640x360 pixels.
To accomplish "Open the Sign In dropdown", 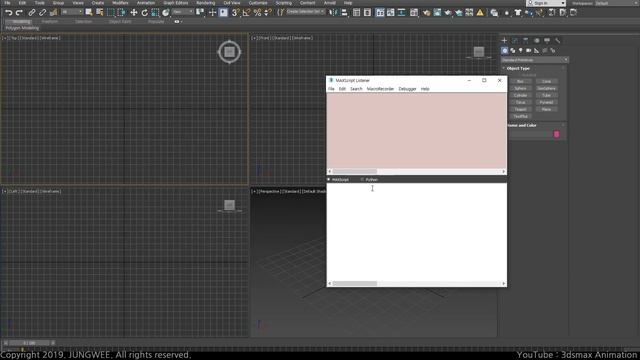I will [546, 3].
